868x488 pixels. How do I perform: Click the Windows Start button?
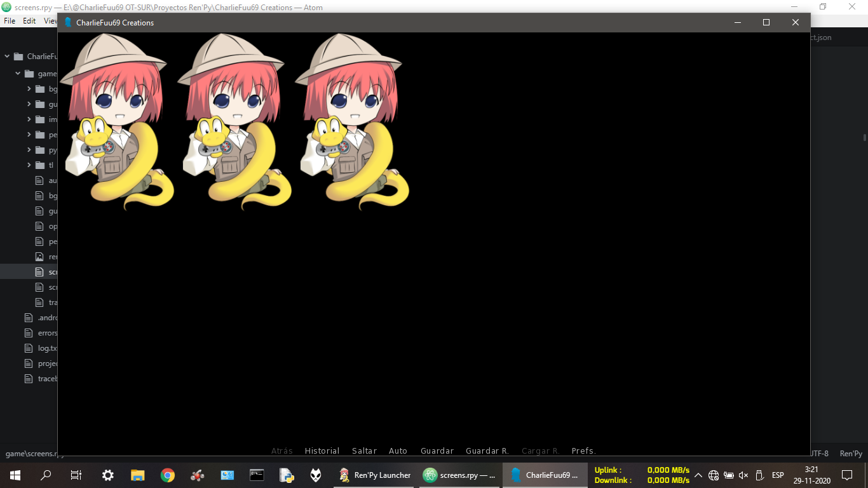[15, 475]
